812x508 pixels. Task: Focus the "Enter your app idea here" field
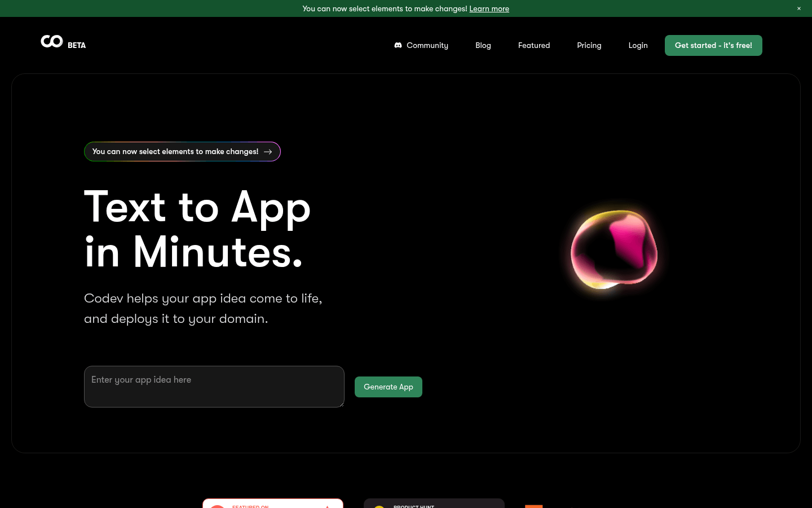tap(214, 387)
